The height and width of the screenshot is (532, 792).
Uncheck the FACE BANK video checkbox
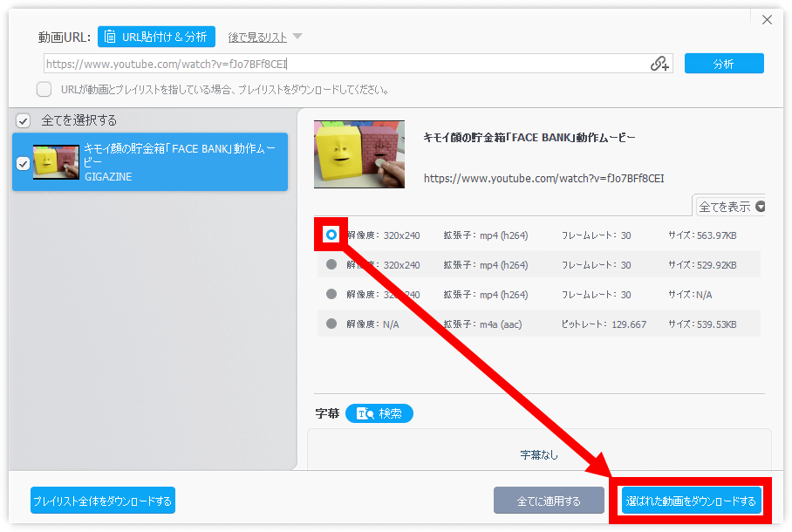[x=24, y=162]
